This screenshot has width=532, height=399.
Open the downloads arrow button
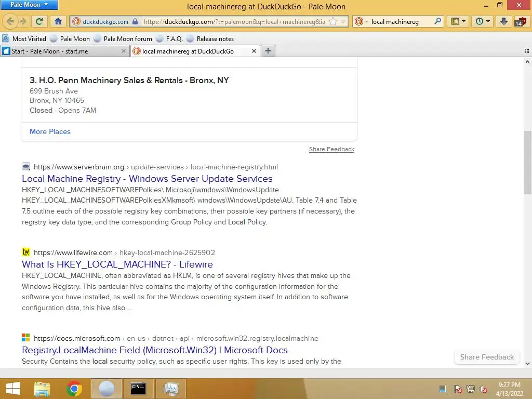(x=504, y=21)
